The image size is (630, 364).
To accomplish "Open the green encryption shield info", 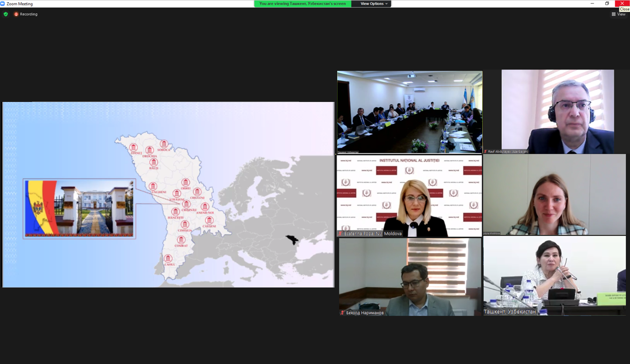I will point(6,14).
